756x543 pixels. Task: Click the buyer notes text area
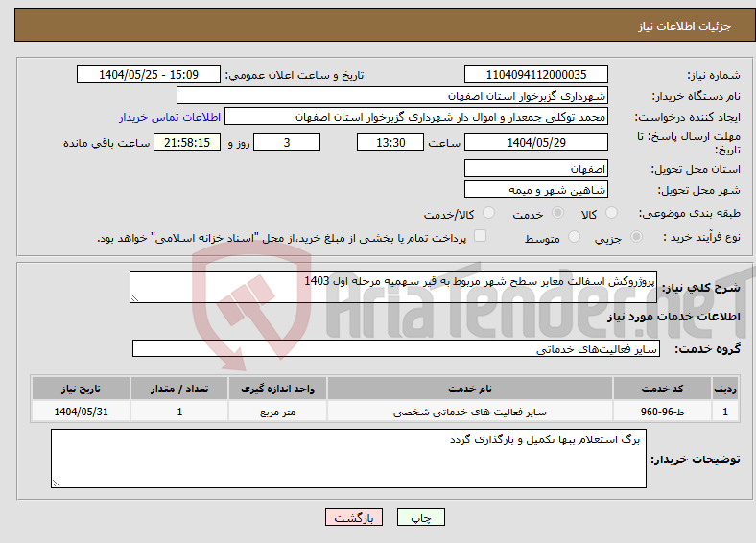pyautogui.click(x=348, y=459)
